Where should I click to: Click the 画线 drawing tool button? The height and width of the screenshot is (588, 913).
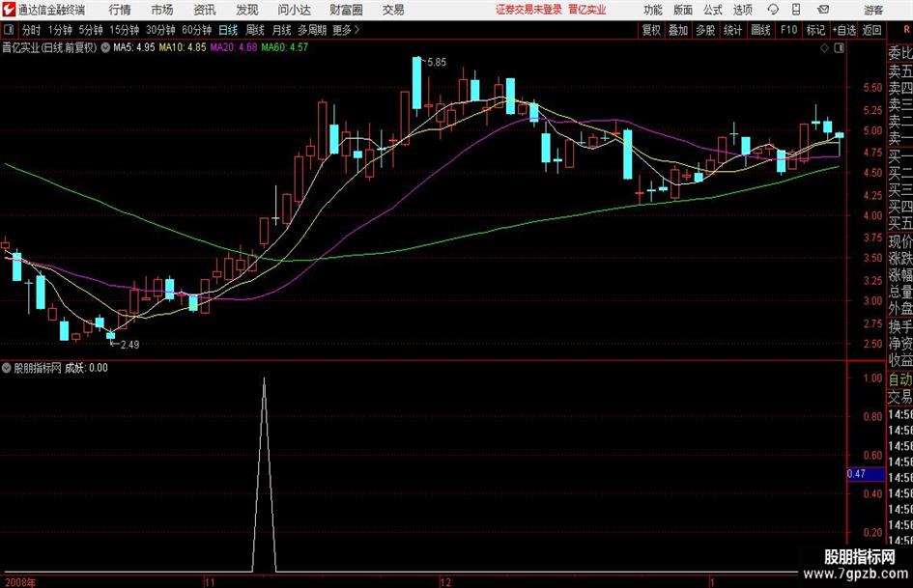pos(760,30)
